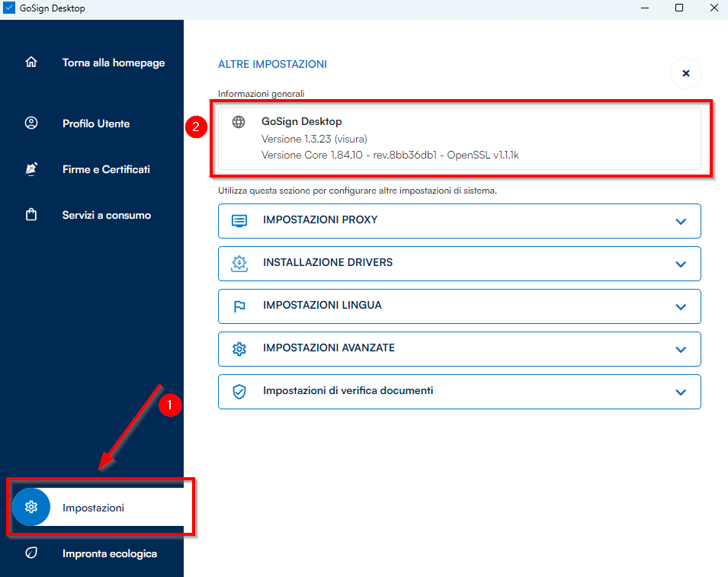
Task: Expand Impostazioni Lingua chevron arrow
Action: coord(681,307)
